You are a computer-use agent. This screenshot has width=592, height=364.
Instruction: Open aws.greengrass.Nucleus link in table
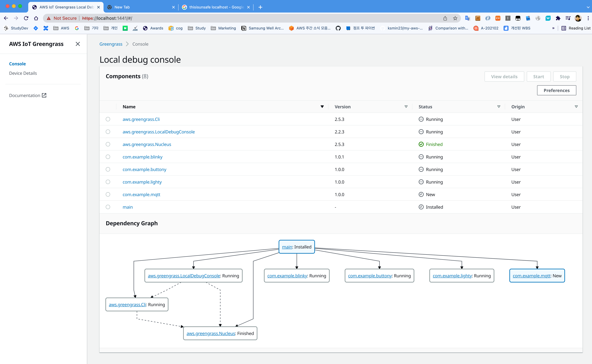pyautogui.click(x=147, y=144)
